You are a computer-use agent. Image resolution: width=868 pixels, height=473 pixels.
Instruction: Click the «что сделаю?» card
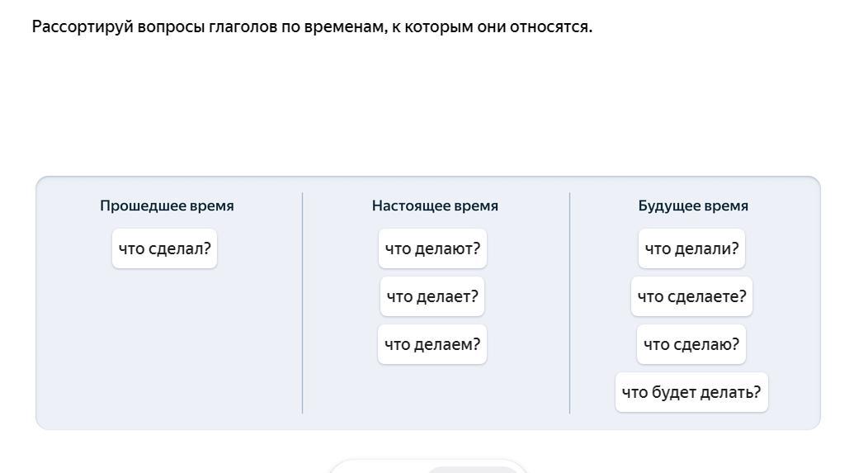[691, 344]
